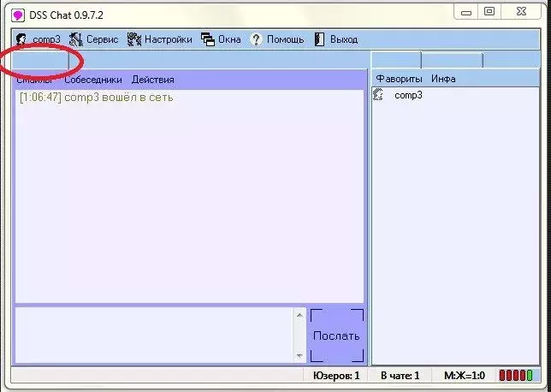Click the Юзеров: 1 status entry

point(336,376)
